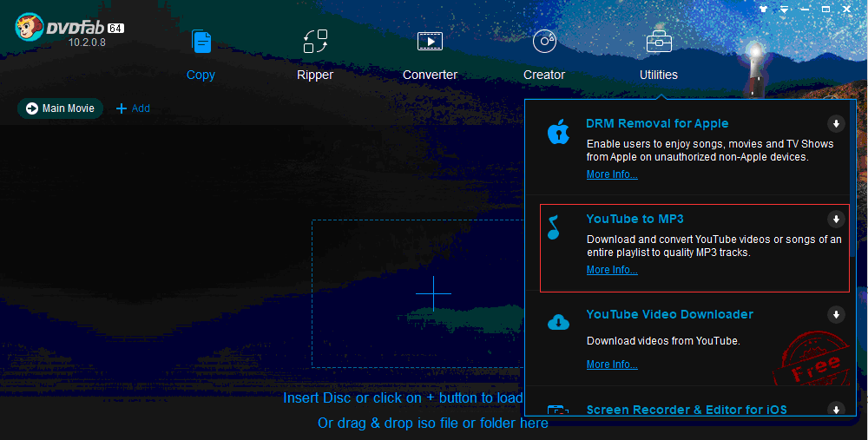Switch to the Ripper tab label

315,75
